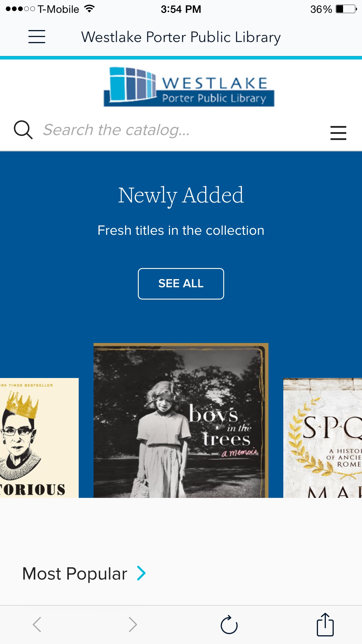Tap the Westlake Porter Public Library title text
Viewport: 362px width, 644px height.
[x=181, y=37]
